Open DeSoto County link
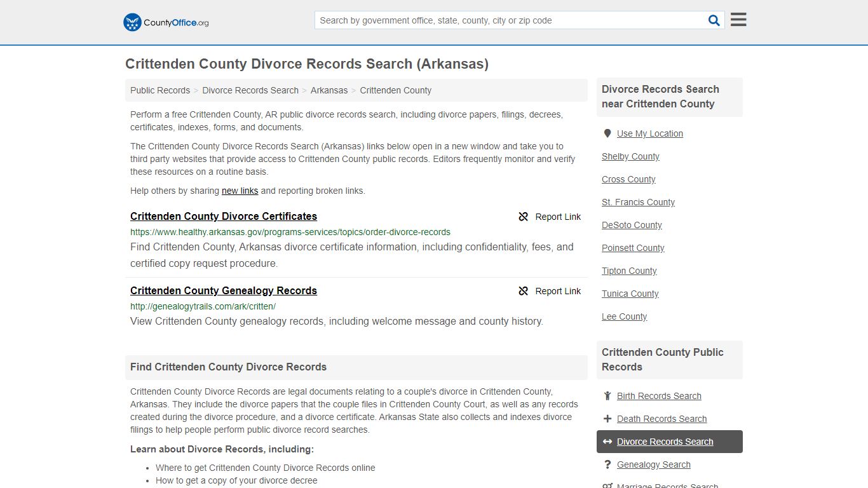This screenshot has height=488, width=868. 632,225
